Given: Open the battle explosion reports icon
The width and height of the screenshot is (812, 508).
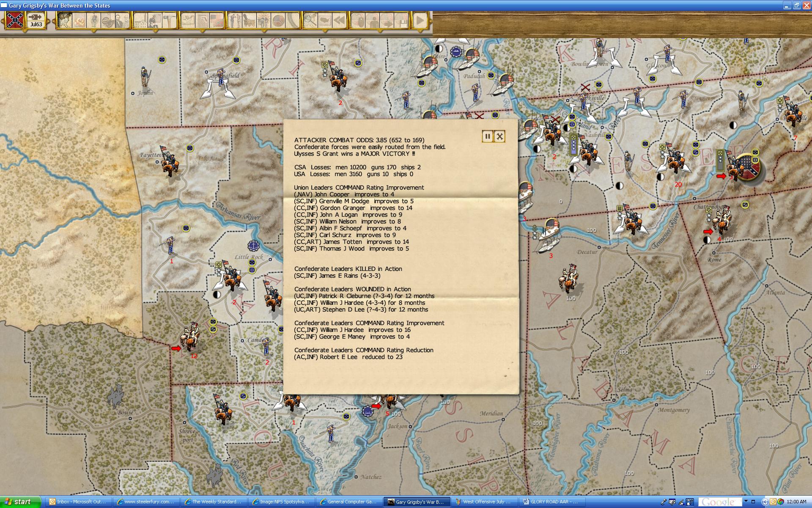Looking at the screenshot, I should tap(79, 20).
